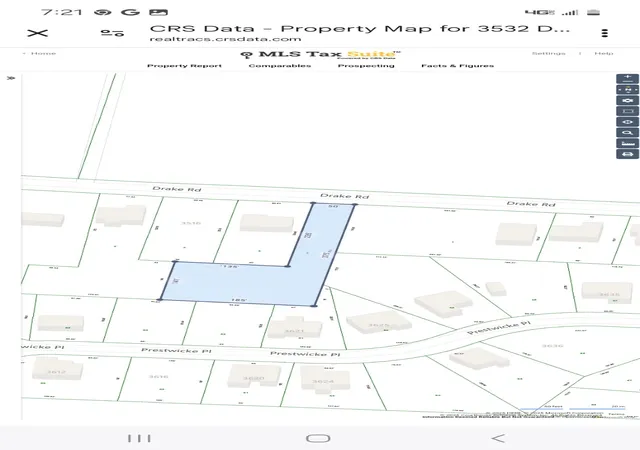Viewport: 640px width, 450px height.
Task: Open the Prospecting tab
Action: [x=366, y=66]
